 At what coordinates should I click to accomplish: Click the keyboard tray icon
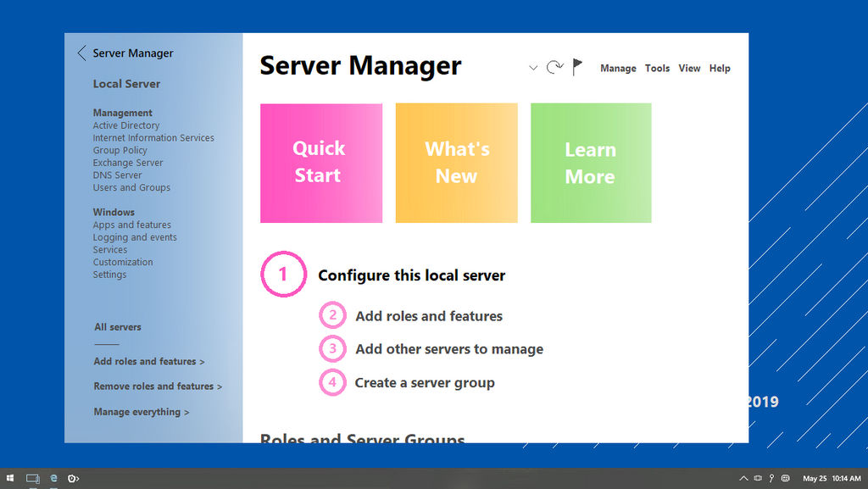(x=785, y=478)
